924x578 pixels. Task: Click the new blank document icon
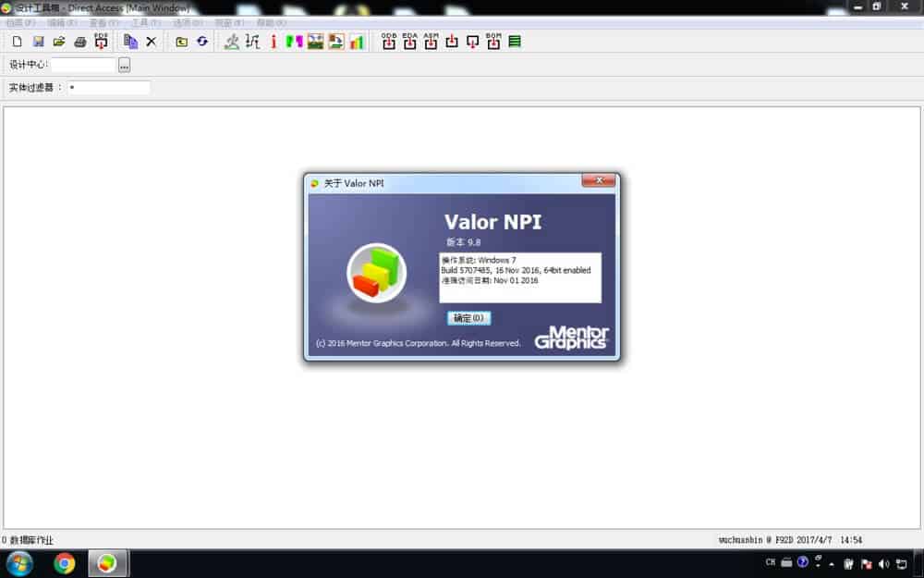tap(17, 42)
